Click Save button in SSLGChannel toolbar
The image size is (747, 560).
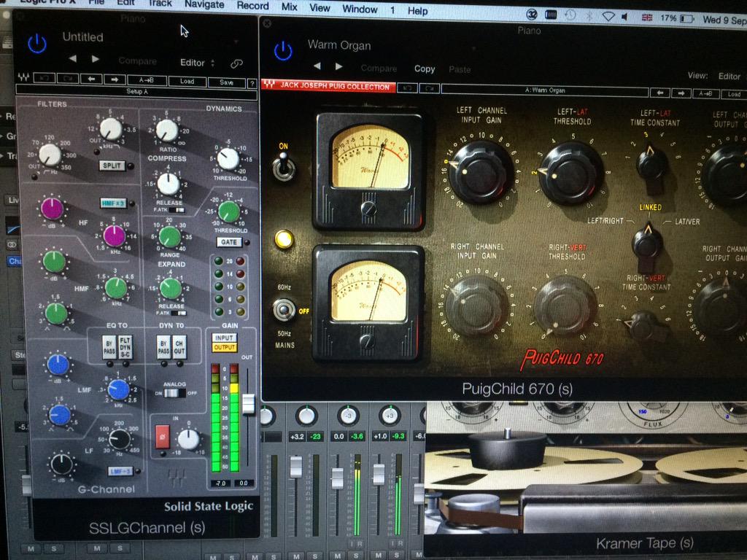point(227,82)
